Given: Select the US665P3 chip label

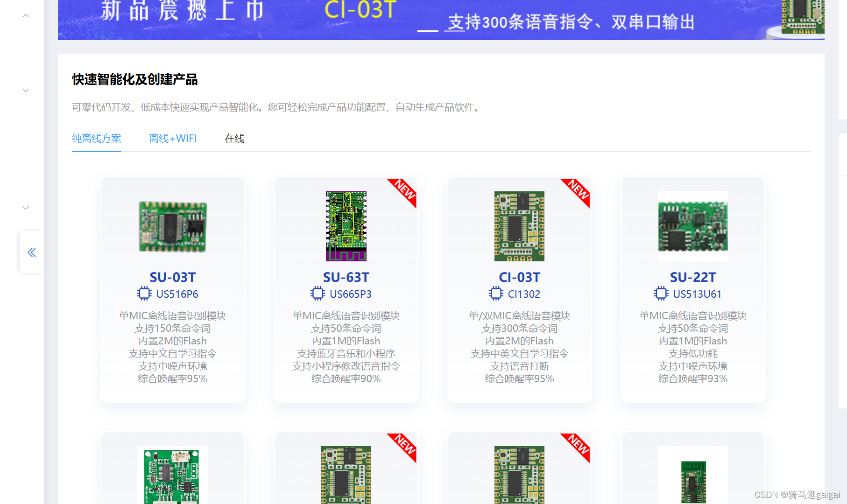Looking at the screenshot, I should click(x=351, y=294).
